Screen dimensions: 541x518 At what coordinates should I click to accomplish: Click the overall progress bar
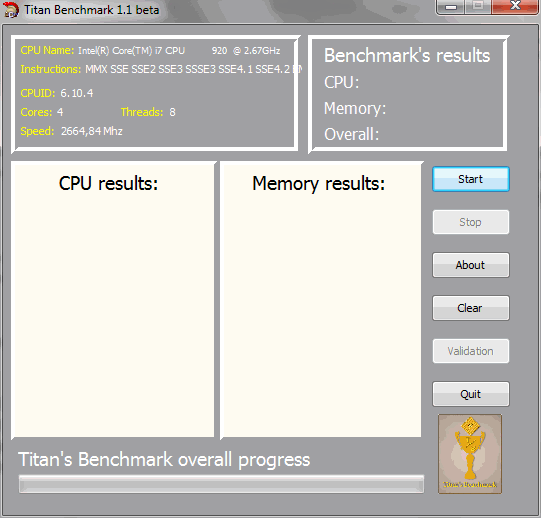pyautogui.click(x=221, y=484)
